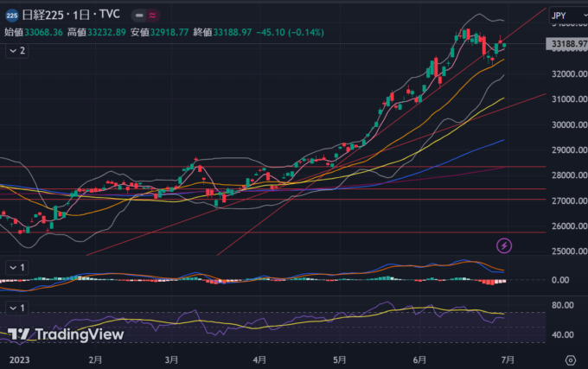Open the JPY currency dropdown

(x=564, y=16)
